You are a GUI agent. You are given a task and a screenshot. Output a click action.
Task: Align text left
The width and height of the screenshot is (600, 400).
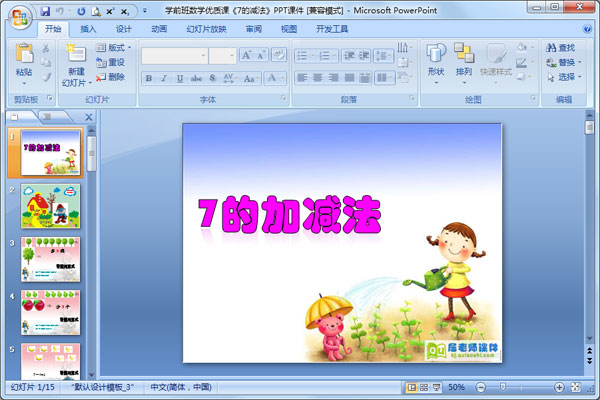[302, 78]
